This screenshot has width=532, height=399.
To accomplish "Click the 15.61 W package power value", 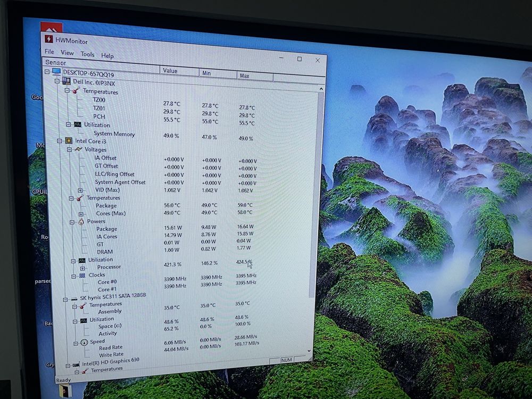I will coord(173,228).
